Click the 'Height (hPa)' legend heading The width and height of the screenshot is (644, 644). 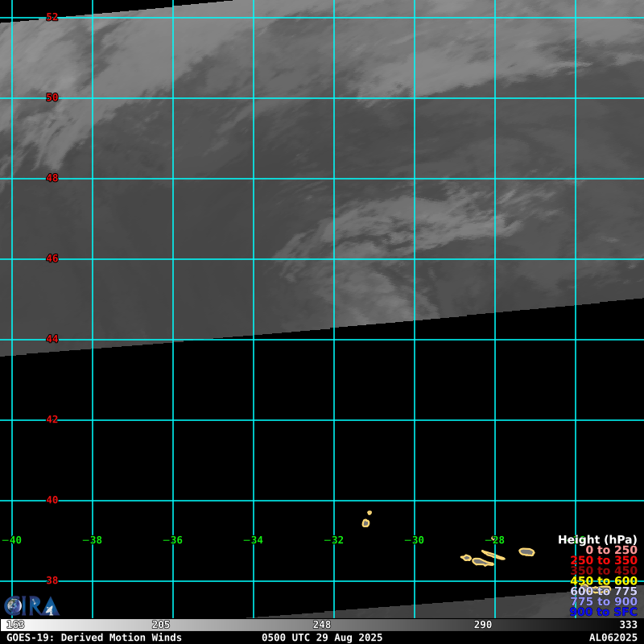pos(597,539)
